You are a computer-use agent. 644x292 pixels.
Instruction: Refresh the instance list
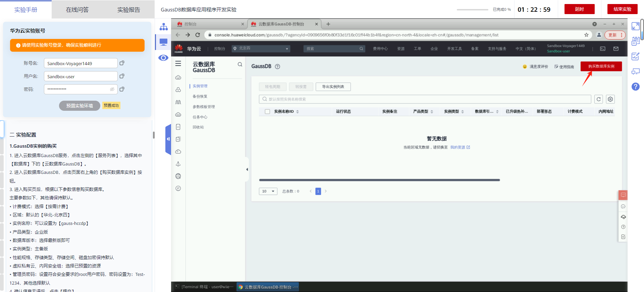point(598,99)
